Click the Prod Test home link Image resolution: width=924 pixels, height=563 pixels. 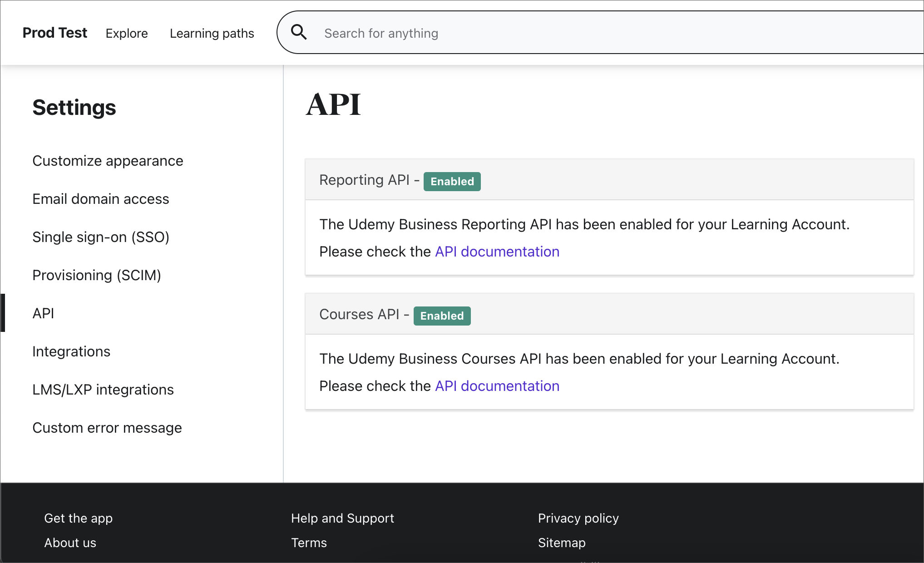(x=55, y=33)
